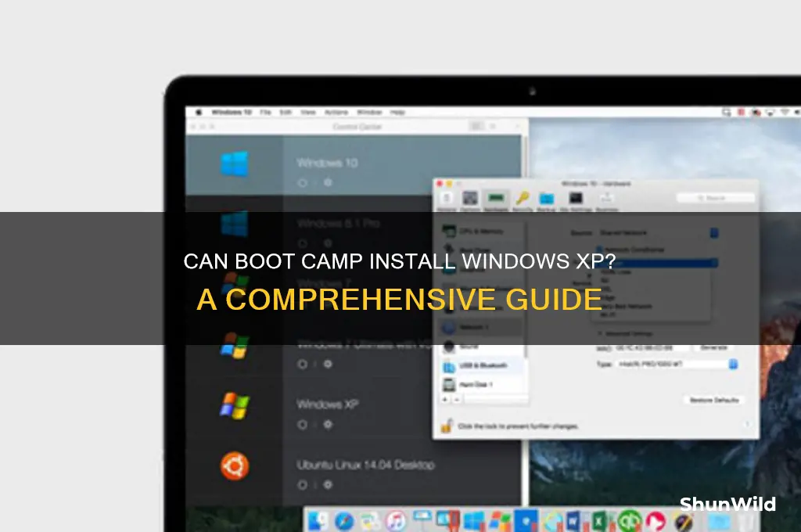Screen dimensions: 801x532
Task: Open the tab with the black screen icon
Action: tap(576, 201)
